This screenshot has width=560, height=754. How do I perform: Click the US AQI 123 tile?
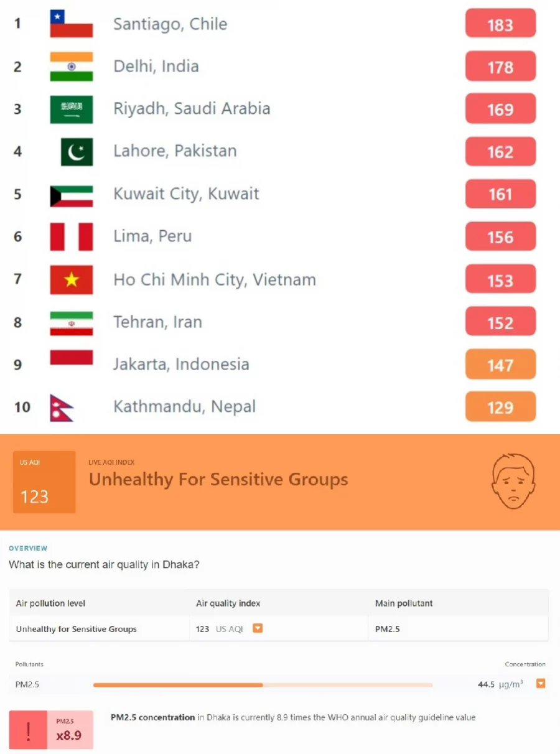(44, 482)
